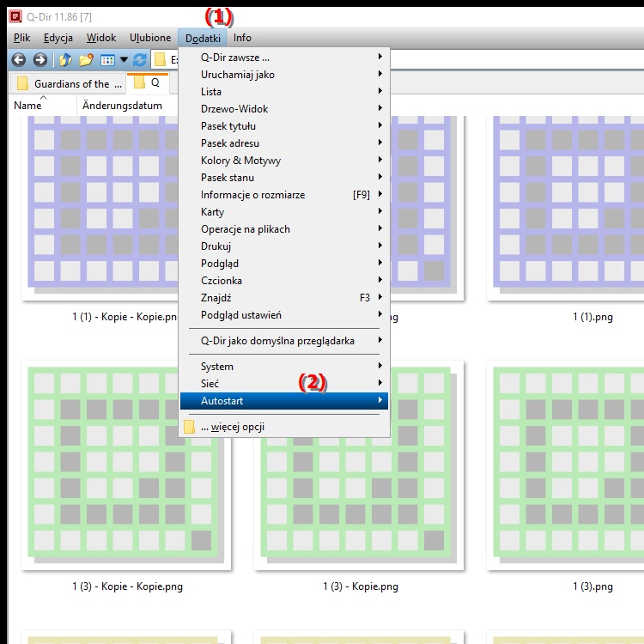
Task: Close the open Dodatki menu
Action: click(203, 38)
